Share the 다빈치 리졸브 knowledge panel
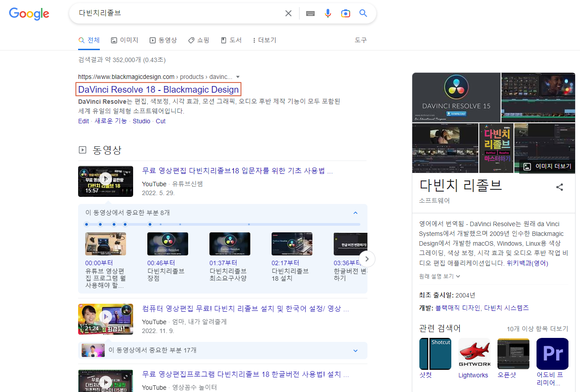Image resolution: width=580 pixels, height=392 pixels. [560, 187]
